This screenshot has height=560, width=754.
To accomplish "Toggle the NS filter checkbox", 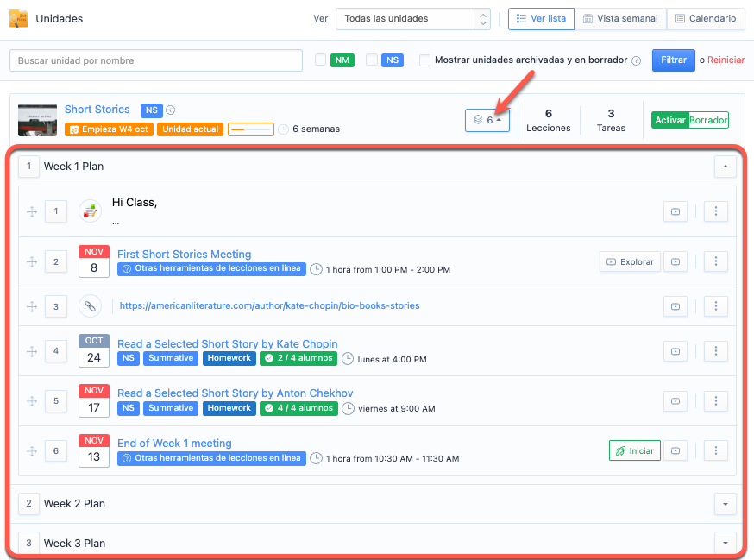I will [x=372, y=60].
